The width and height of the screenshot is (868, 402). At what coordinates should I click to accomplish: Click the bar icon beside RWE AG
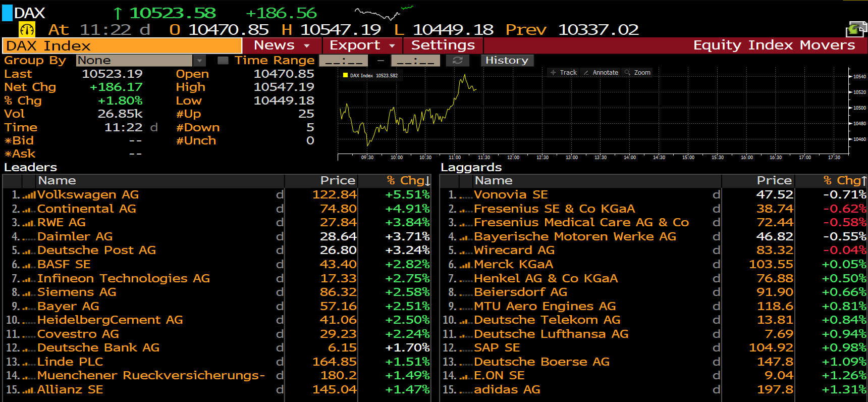(29, 223)
